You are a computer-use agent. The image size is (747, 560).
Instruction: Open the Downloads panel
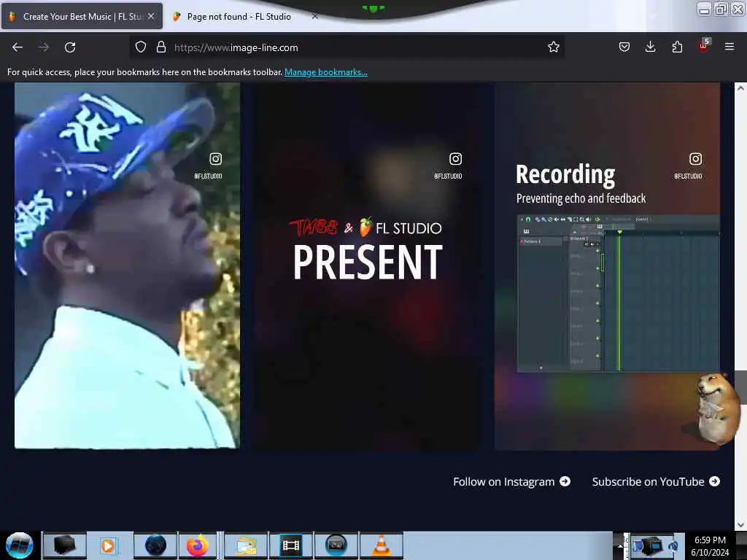[x=650, y=47]
